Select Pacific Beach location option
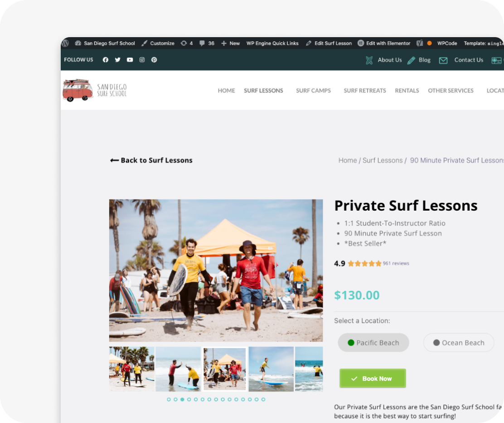This screenshot has width=504, height=423. pos(373,343)
